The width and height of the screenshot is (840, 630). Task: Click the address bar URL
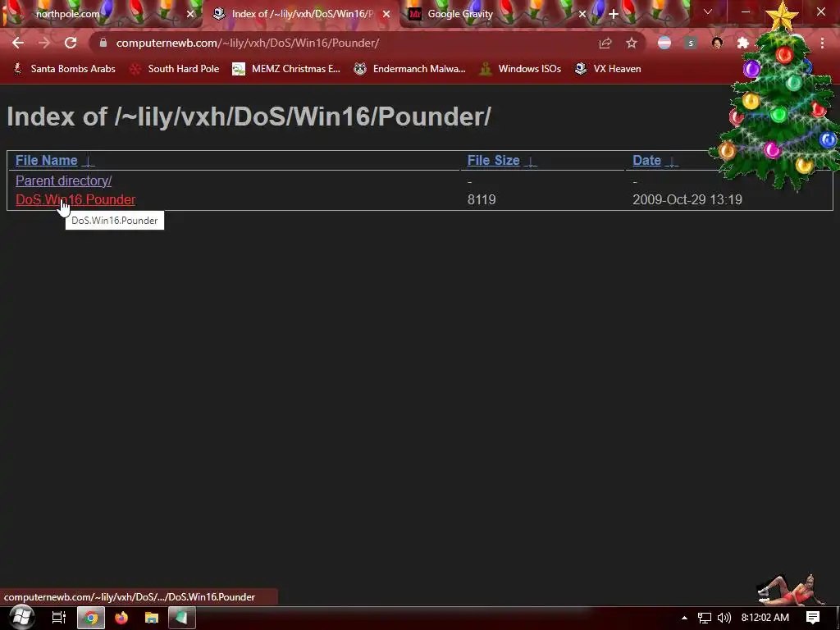pyautogui.click(x=248, y=43)
